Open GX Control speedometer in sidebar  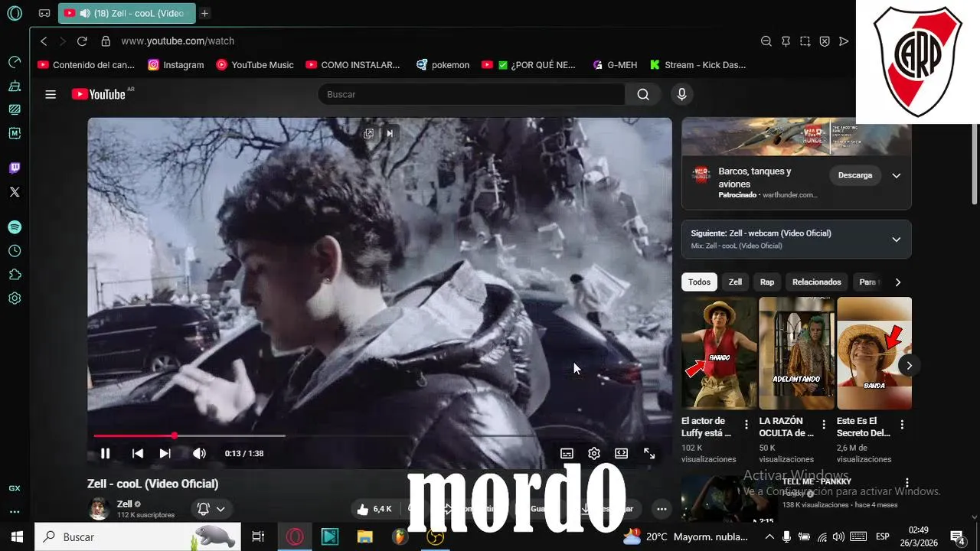(15, 62)
